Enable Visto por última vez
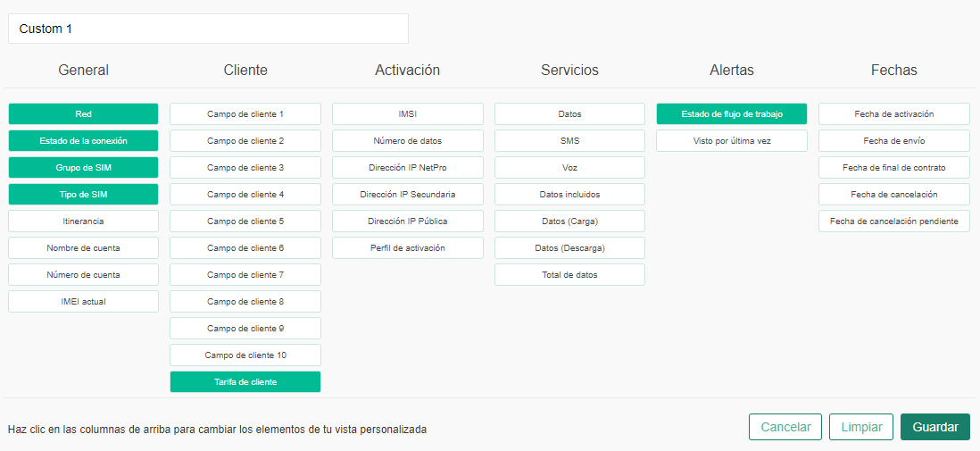Viewport: 980px width, 451px height. [x=732, y=141]
